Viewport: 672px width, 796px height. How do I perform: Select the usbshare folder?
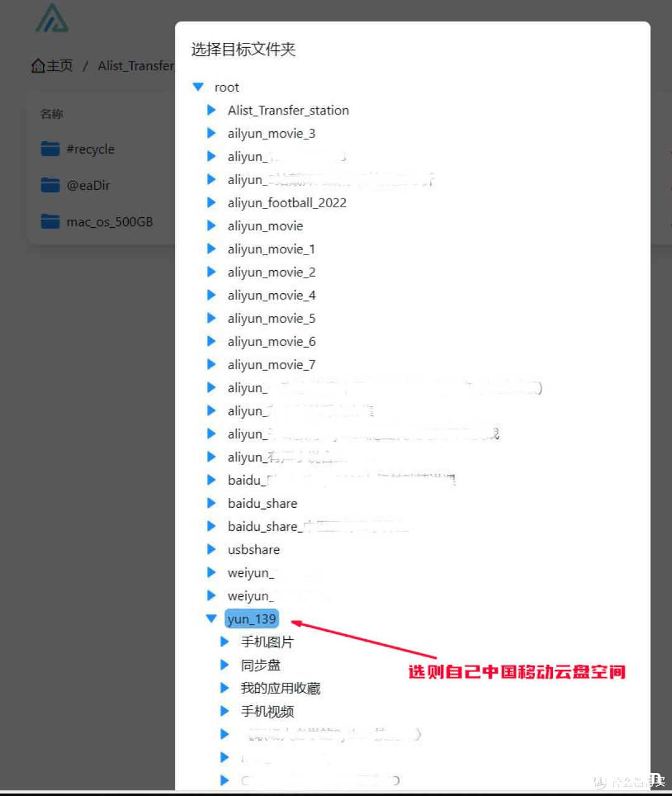[254, 550]
